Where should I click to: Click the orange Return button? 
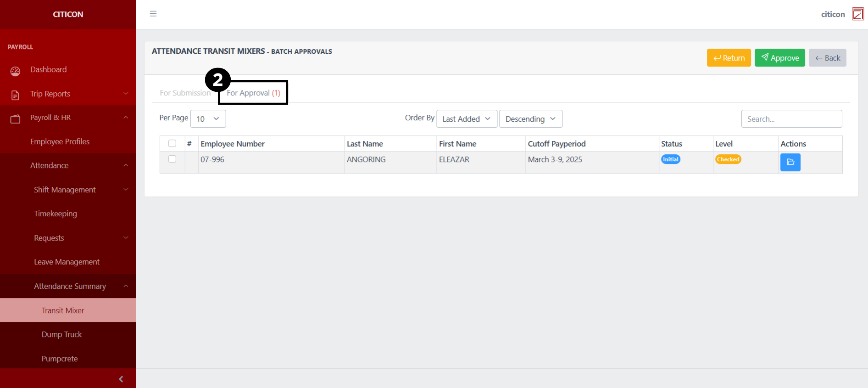click(729, 58)
